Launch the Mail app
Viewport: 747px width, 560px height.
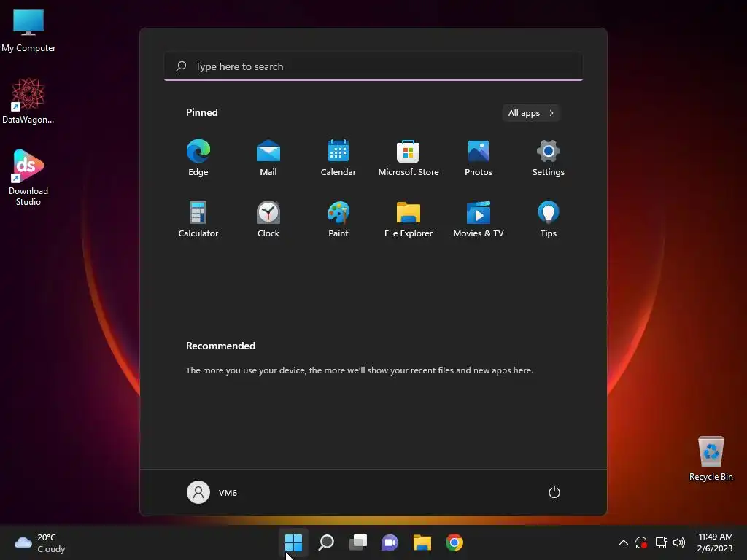(x=268, y=157)
